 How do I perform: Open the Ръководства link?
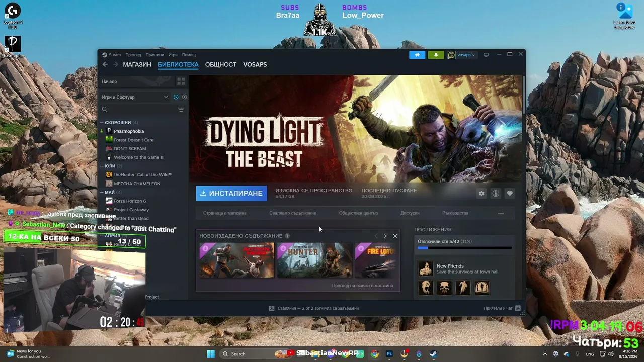click(x=455, y=213)
